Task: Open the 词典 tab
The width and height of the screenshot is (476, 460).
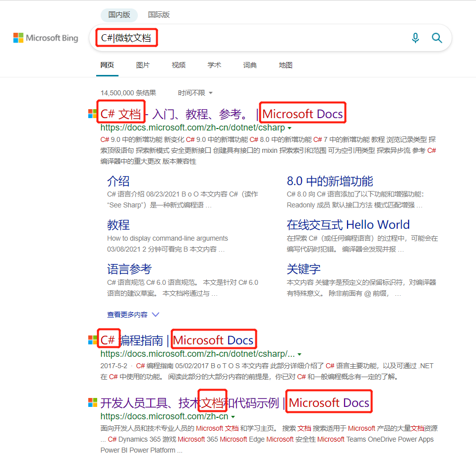Action: (x=250, y=65)
